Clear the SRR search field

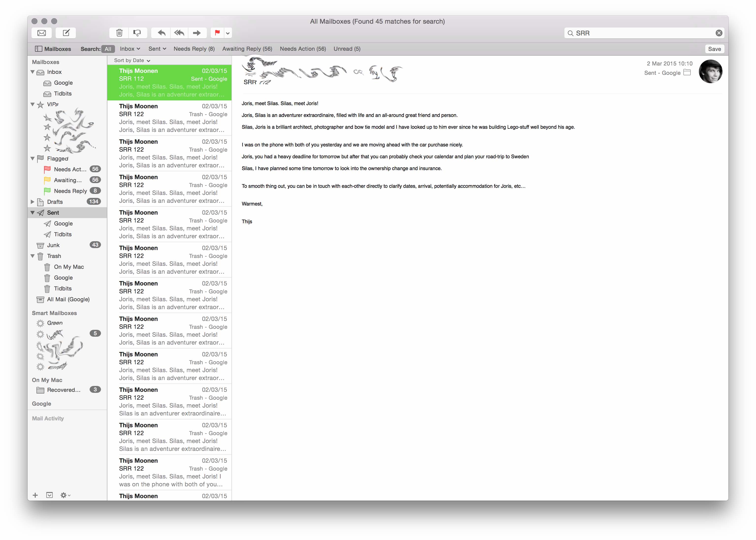click(x=719, y=33)
